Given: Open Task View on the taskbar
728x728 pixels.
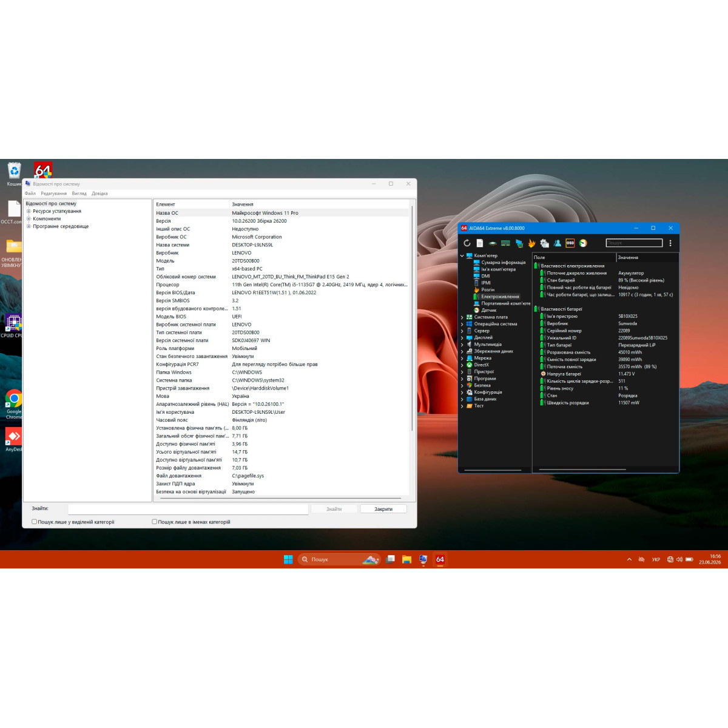Looking at the screenshot, I should [391, 559].
